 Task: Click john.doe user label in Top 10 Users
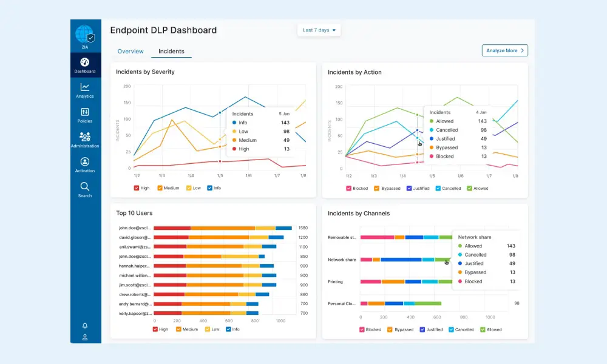134,228
